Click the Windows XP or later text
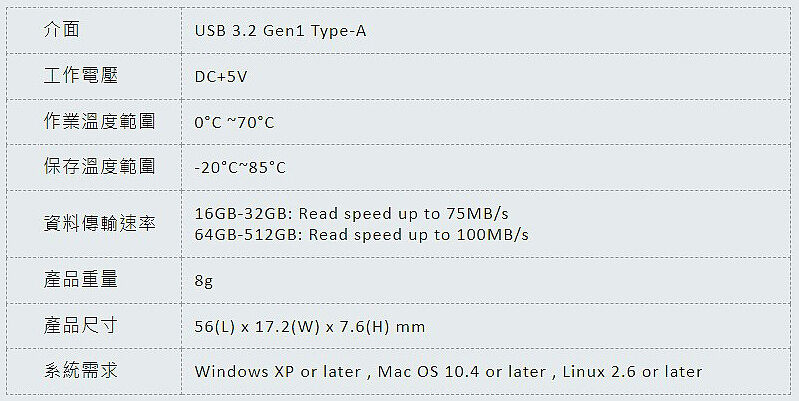This screenshot has height=401, width=799. coord(278,371)
